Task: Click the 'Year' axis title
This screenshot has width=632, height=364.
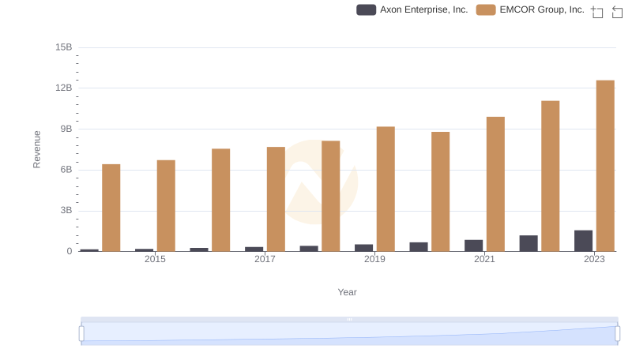Action: [347, 292]
